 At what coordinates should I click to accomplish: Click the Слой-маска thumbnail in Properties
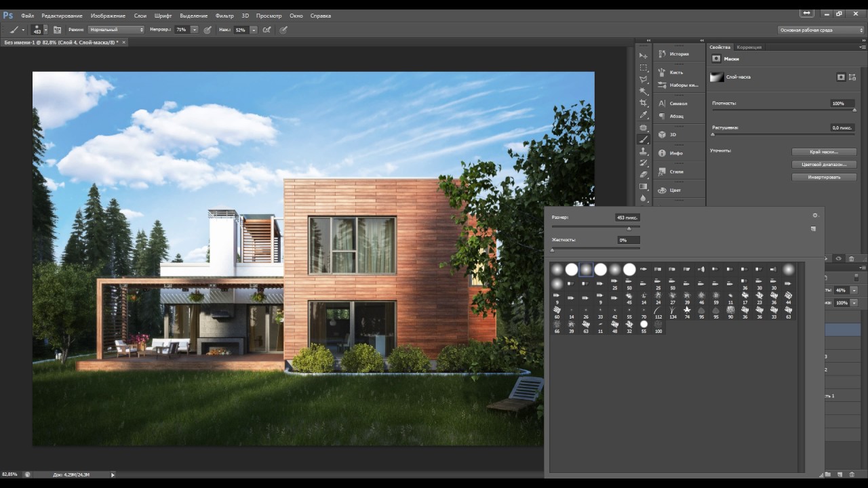click(717, 77)
